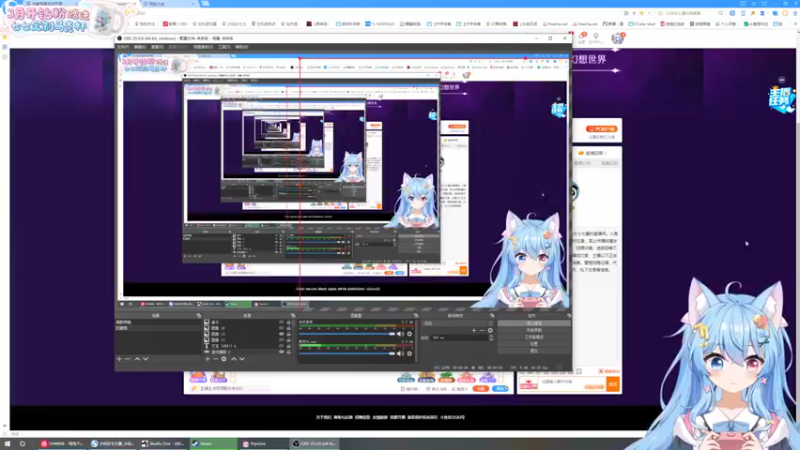The image size is (800, 450).
Task: Click Exit button in OBS Controls
Action: (x=534, y=351)
